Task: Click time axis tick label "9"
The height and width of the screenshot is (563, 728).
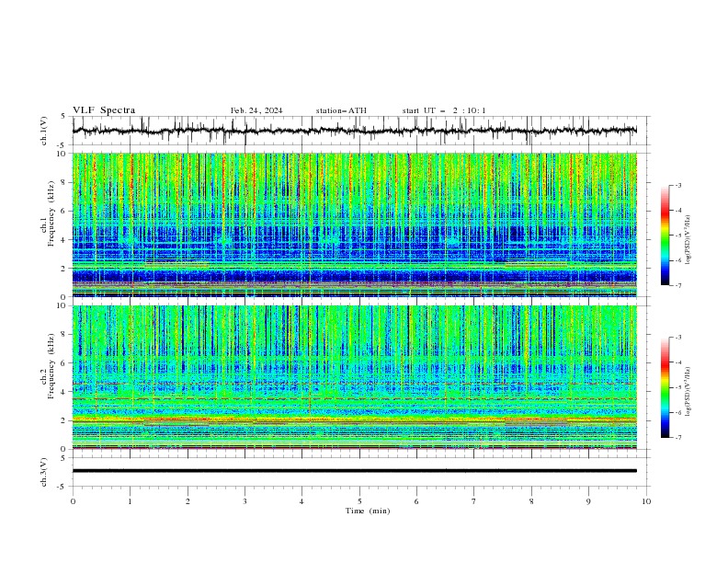Action: click(588, 501)
